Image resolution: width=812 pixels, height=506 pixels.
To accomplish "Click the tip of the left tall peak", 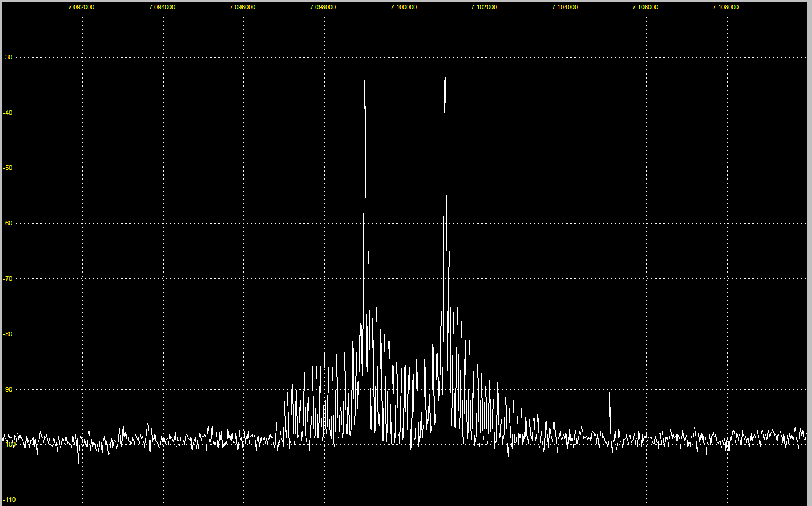I will tap(365, 79).
